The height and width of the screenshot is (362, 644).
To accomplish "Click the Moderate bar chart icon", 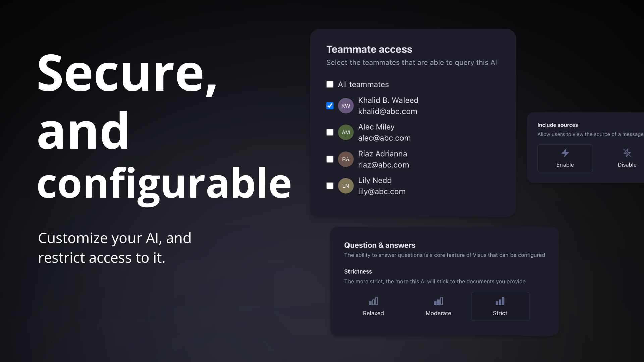I will 438,301.
